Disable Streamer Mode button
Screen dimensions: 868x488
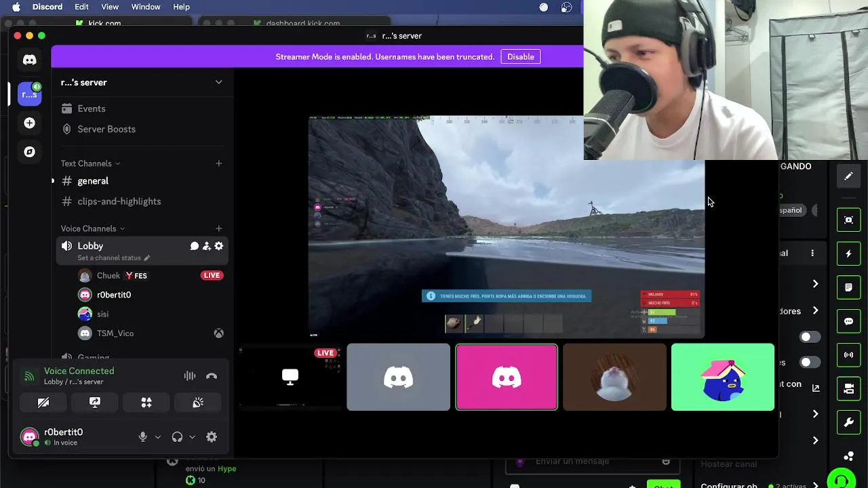(x=521, y=57)
